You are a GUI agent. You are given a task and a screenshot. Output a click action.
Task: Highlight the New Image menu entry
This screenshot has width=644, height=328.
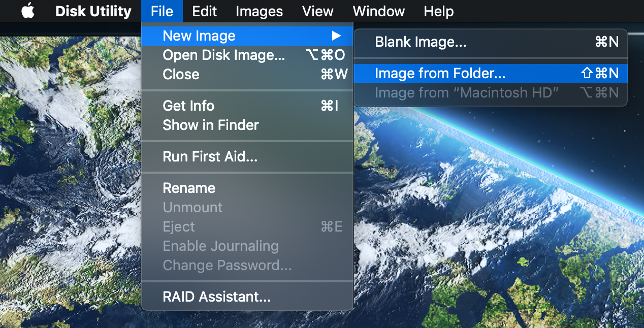pyautogui.click(x=199, y=36)
